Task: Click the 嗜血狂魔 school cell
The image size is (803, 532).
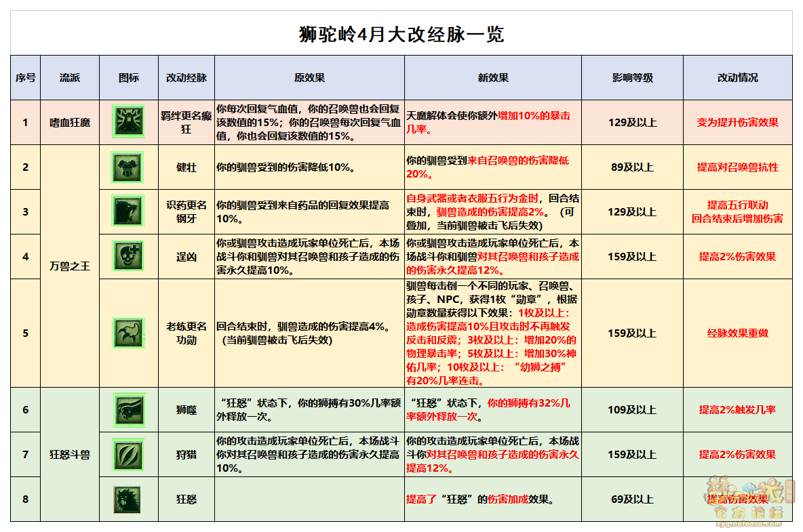Action: point(70,122)
